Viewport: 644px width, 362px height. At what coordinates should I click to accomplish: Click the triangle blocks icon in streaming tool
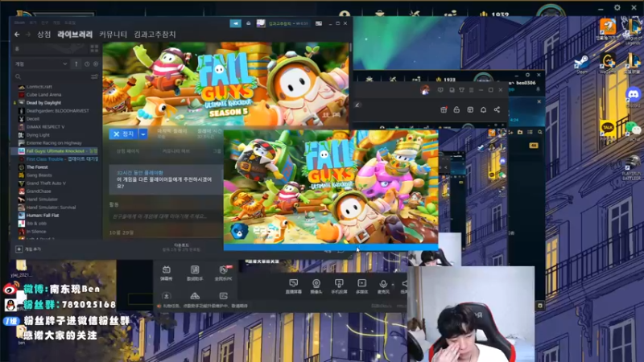click(x=195, y=296)
